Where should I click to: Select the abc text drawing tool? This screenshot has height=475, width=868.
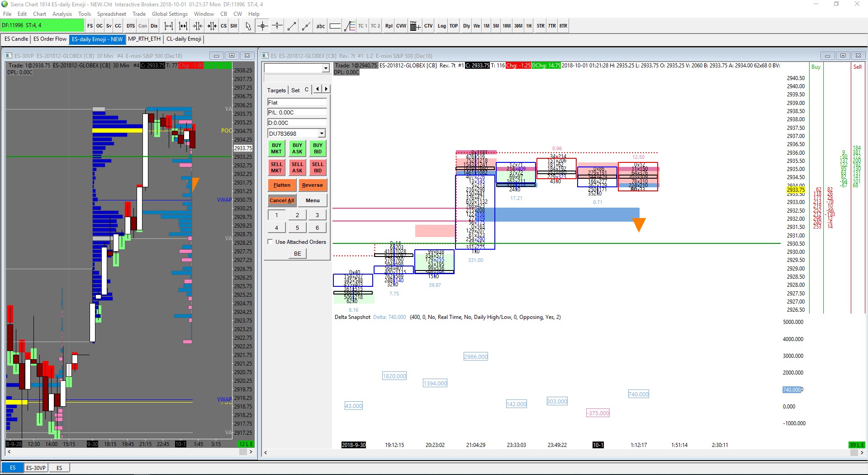pyautogui.click(x=321, y=26)
